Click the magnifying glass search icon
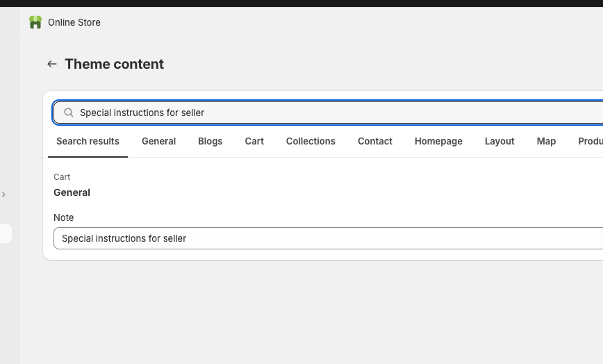 pyautogui.click(x=69, y=113)
